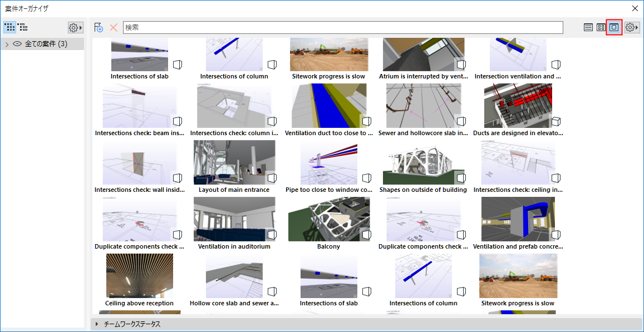Click the view icon on Ventilation in auditorium thumbnail

(272, 234)
